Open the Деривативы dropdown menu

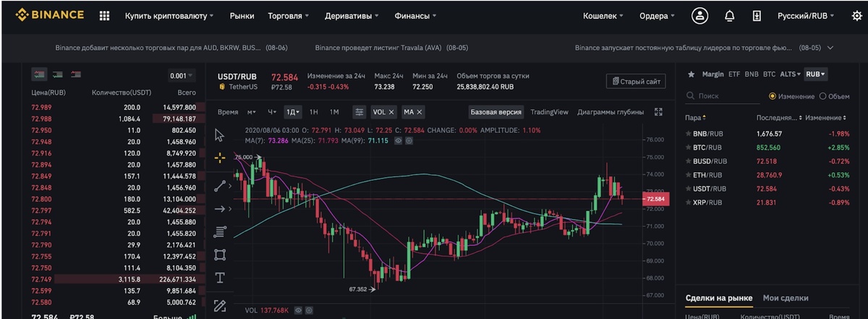point(352,15)
